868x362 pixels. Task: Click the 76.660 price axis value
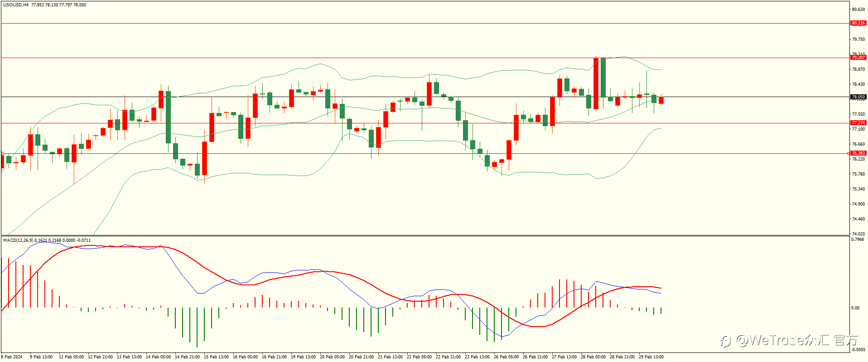[x=858, y=144]
